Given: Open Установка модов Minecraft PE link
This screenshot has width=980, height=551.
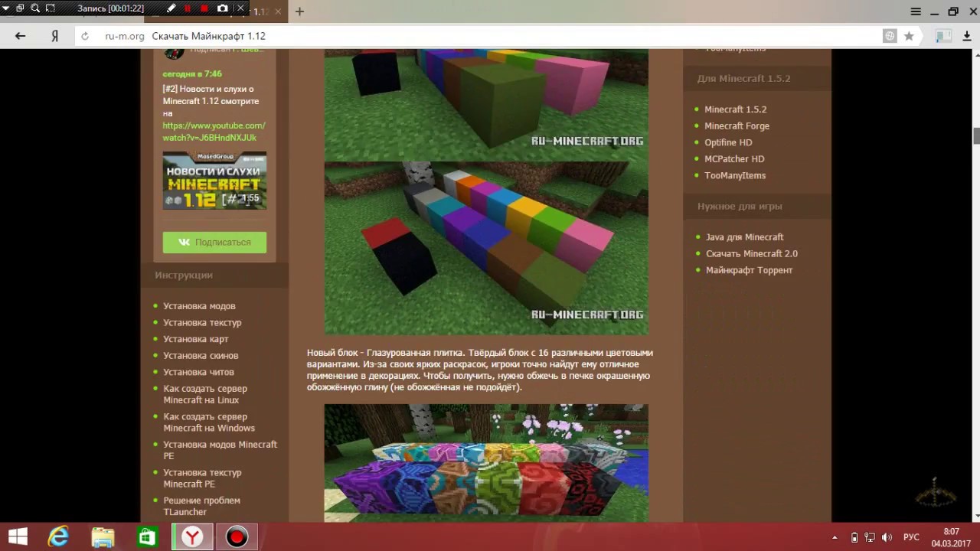Looking at the screenshot, I should point(220,450).
